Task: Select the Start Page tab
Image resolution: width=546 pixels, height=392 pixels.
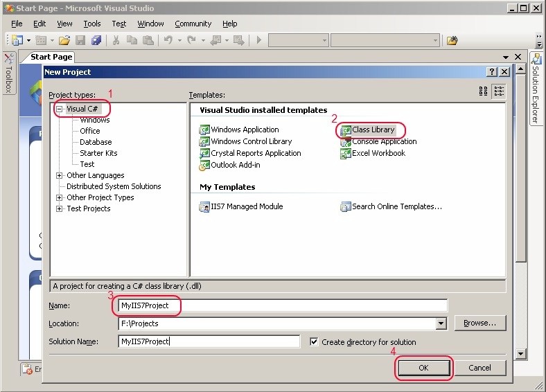Action: (x=51, y=57)
